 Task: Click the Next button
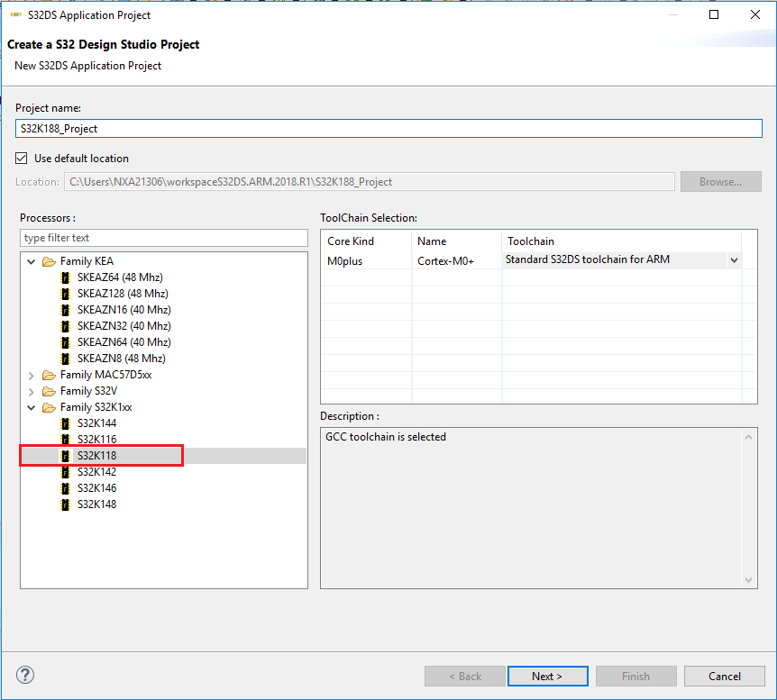point(547,677)
